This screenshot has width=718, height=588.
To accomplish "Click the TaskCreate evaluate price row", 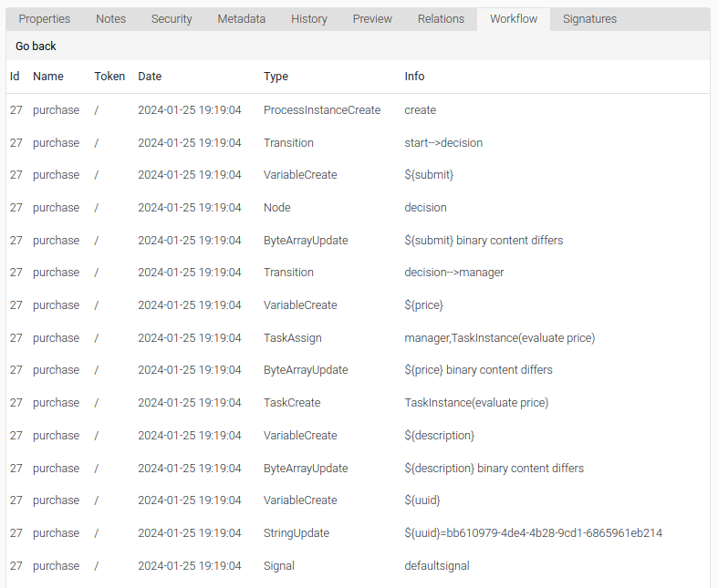I will tap(358, 403).
